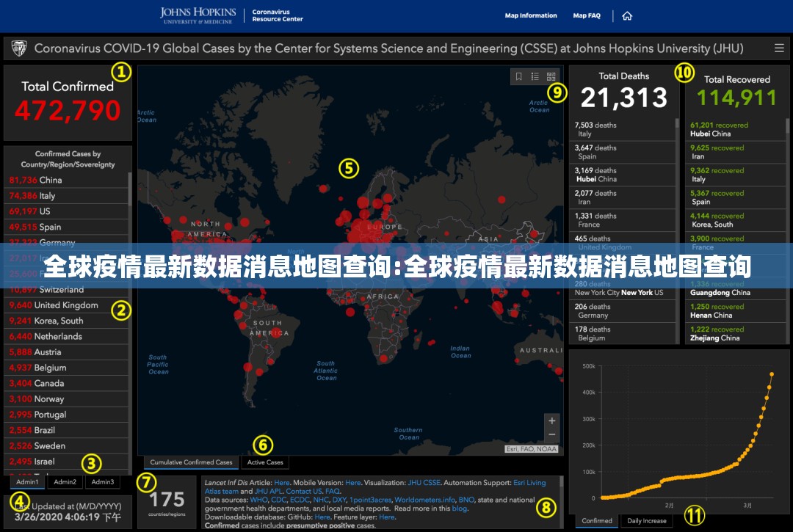Click the Johns Hopkins logo
This screenshot has height=532, width=793.
tap(198, 15)
